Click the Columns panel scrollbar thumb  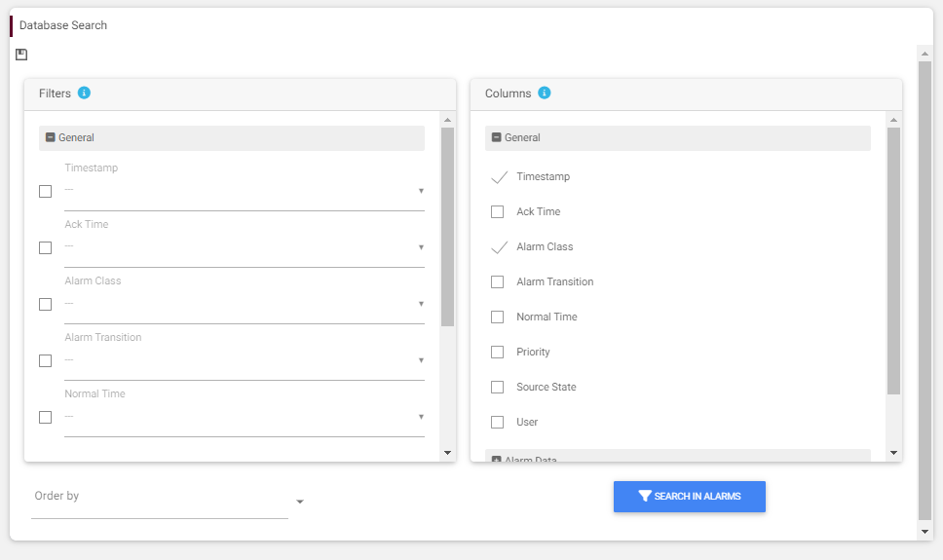[x=893, y=260]
